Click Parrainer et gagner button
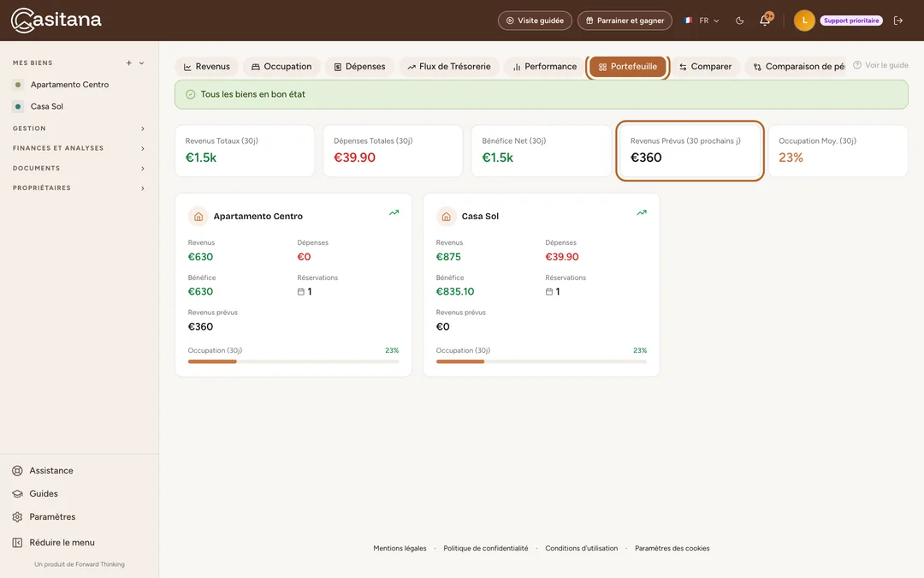Screen dimensions: 924x578 [625, 21]
